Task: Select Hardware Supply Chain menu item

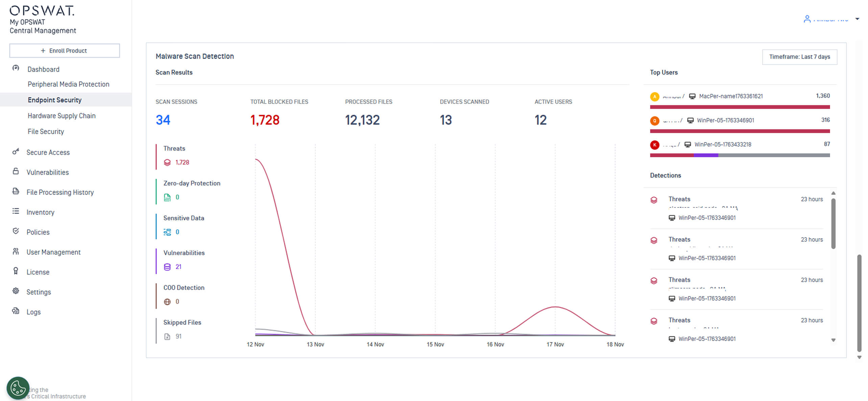Action: click(x=62, y=116)
